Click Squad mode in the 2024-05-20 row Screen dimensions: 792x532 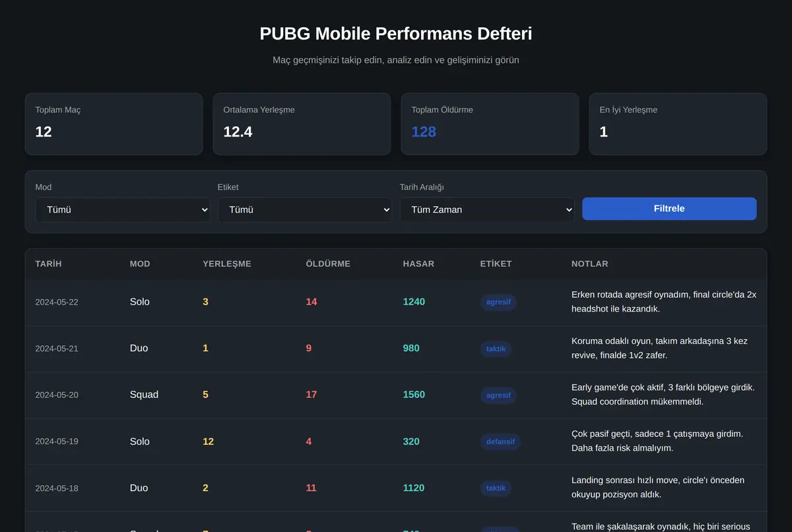(x=144, y=395)
